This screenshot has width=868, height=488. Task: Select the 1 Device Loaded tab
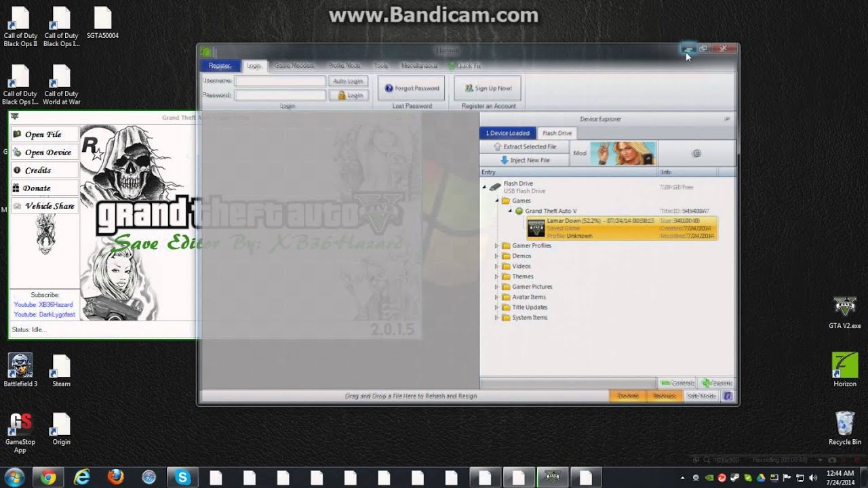(507, 133)
